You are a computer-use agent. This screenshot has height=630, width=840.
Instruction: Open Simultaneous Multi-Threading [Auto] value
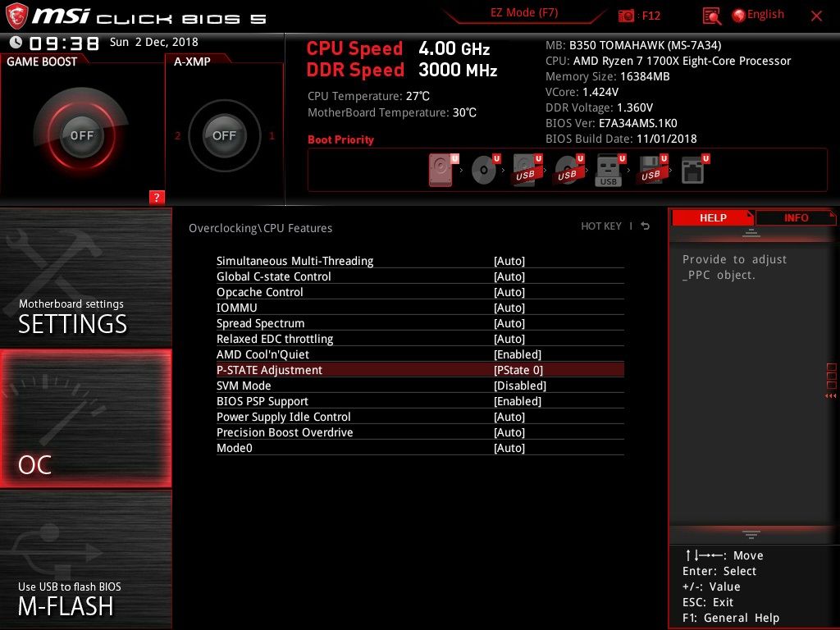click(509, 261)
